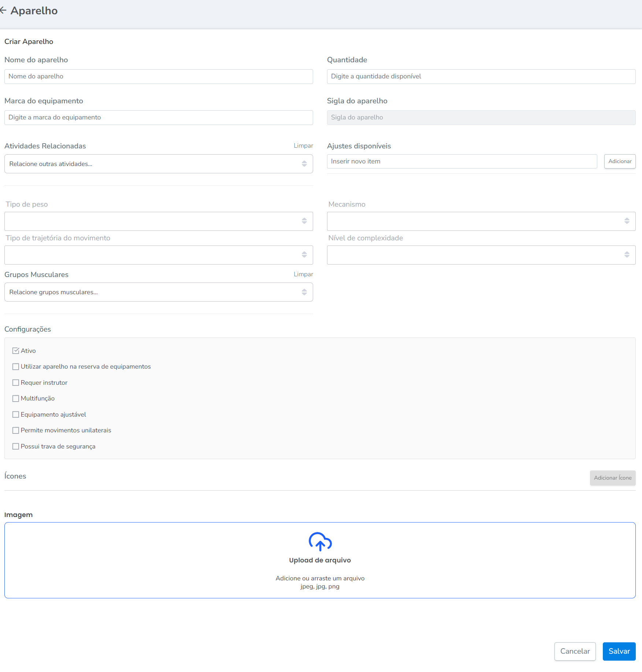This screenshot has width=642, height=672.
Task: Open the Nível de complexidade dropdown
Action: (x=481, y=255)
